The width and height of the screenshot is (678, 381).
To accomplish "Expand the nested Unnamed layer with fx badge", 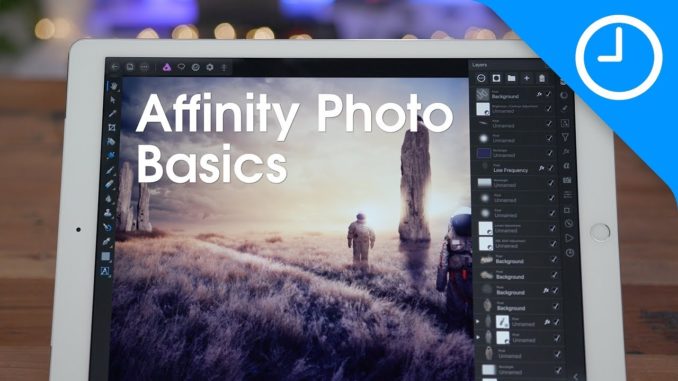I will (x=478, y=321).
